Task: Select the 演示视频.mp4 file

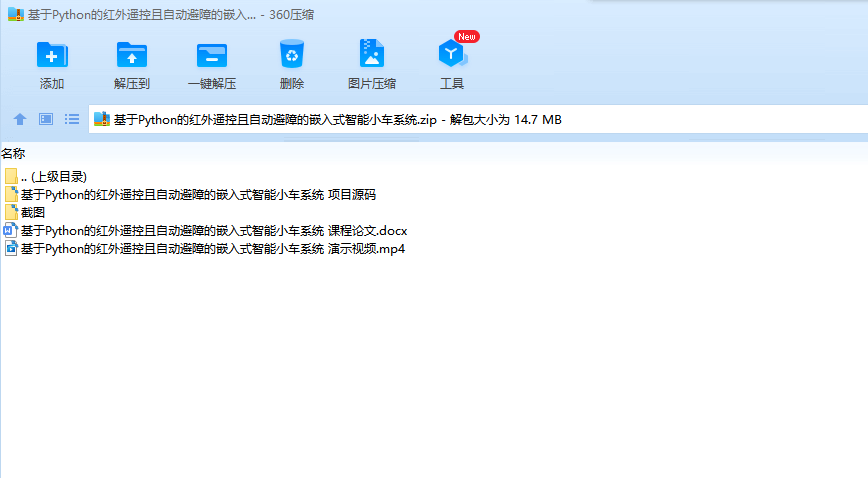Action: click(x=205, y=249)
